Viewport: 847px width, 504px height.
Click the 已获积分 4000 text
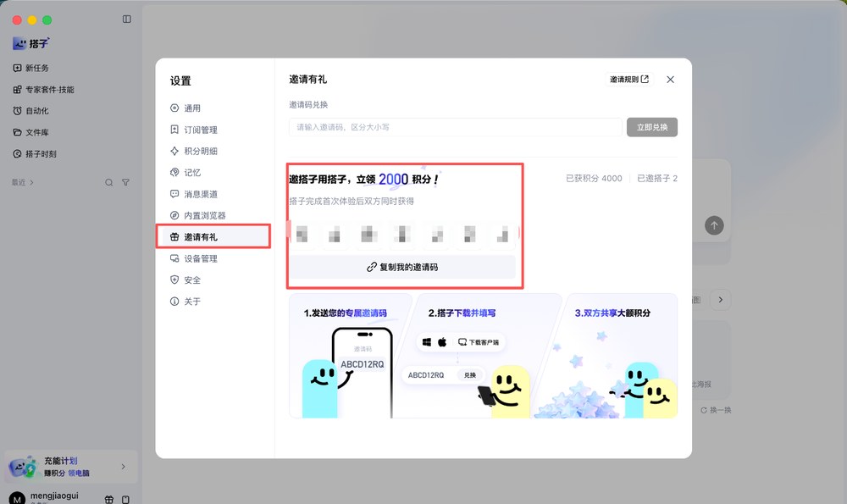[594, 178]
